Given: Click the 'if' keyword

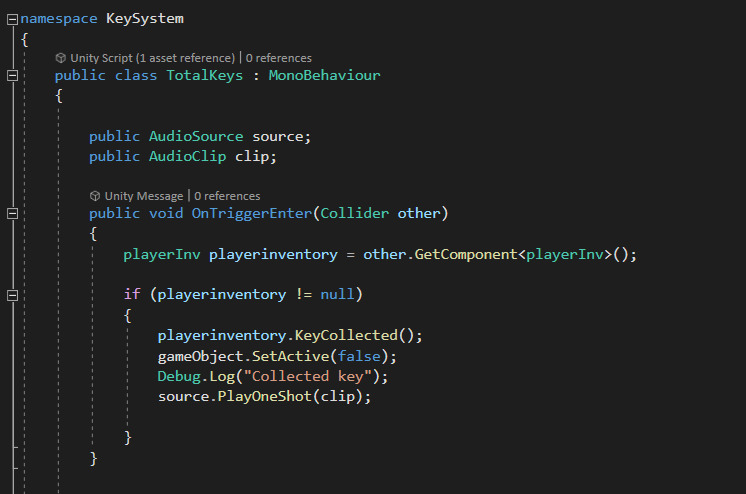Looking at the screenshot, I should tap(132, 294).
